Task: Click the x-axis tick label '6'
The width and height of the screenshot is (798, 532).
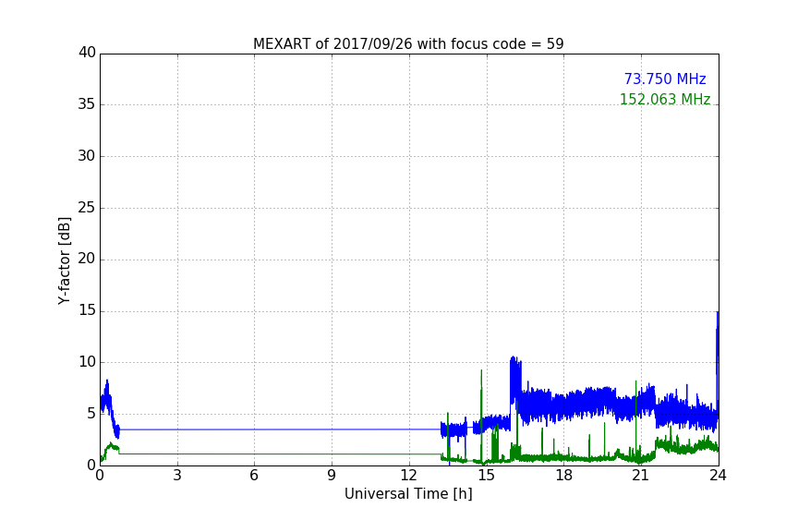Action: click(x=254, y=476)
